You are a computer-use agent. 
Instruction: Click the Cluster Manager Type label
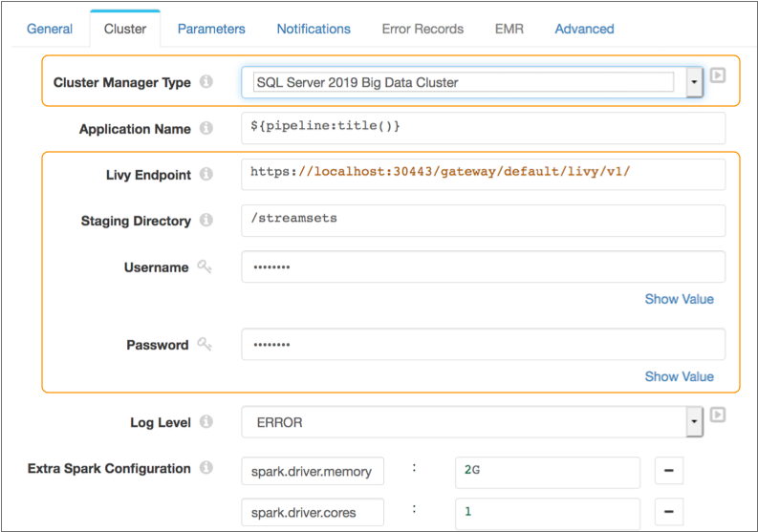121,82
